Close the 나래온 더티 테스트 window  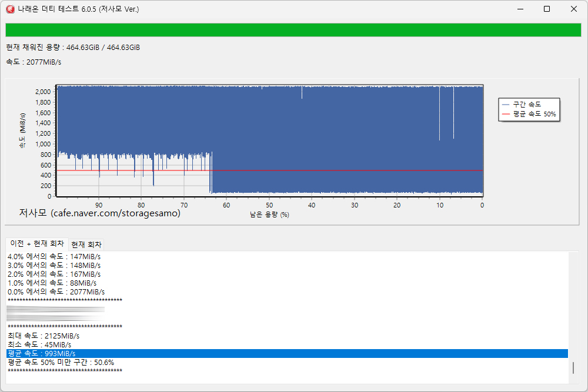574,9
